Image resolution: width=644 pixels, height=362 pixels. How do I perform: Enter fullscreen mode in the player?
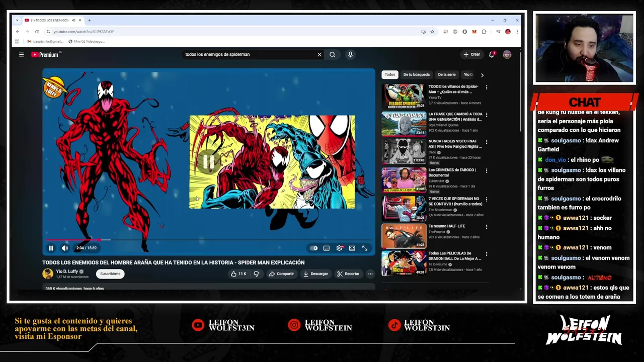[365, 248]
